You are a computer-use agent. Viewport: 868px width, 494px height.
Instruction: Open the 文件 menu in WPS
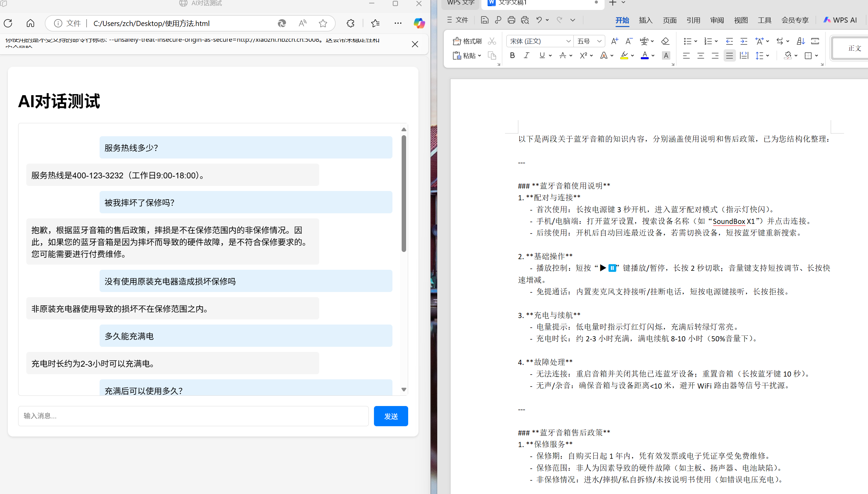point(458,20)
